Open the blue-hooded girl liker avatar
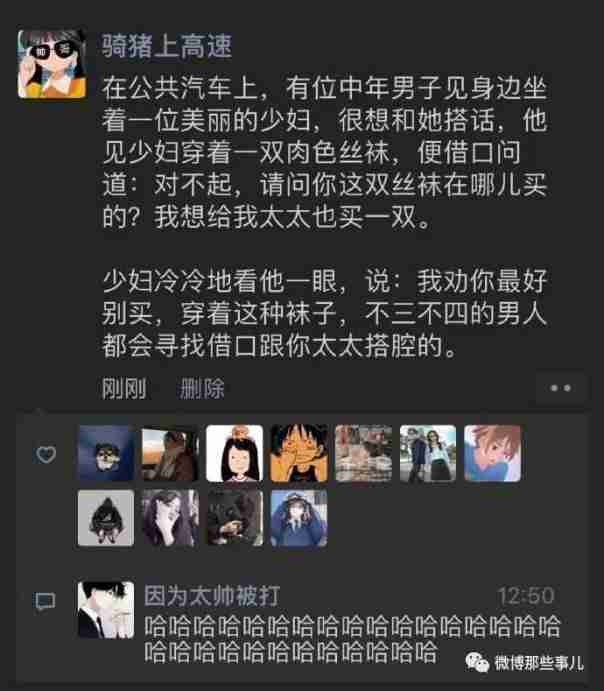The image size is (604, 691). pyautogui.click(x=299, y=518)
